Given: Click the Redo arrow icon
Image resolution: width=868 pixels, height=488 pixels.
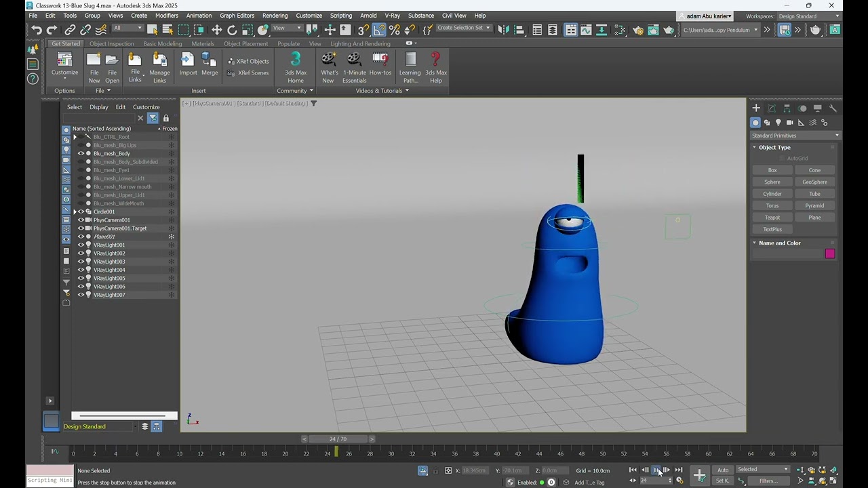Looking at the screenshot, I should pyautogui.click(x=52, y=30).
